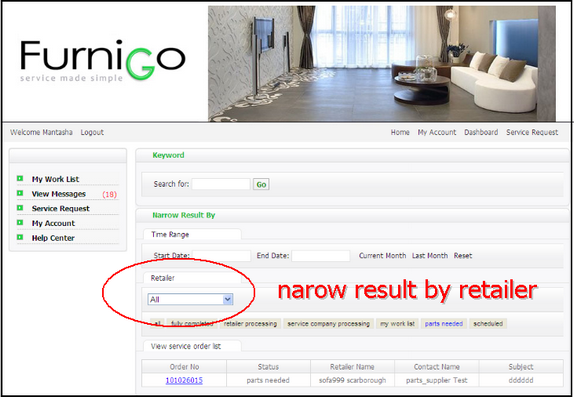Log out using the Logout link
The width and height of the screenshot is (574, 397).
(92, 132)
